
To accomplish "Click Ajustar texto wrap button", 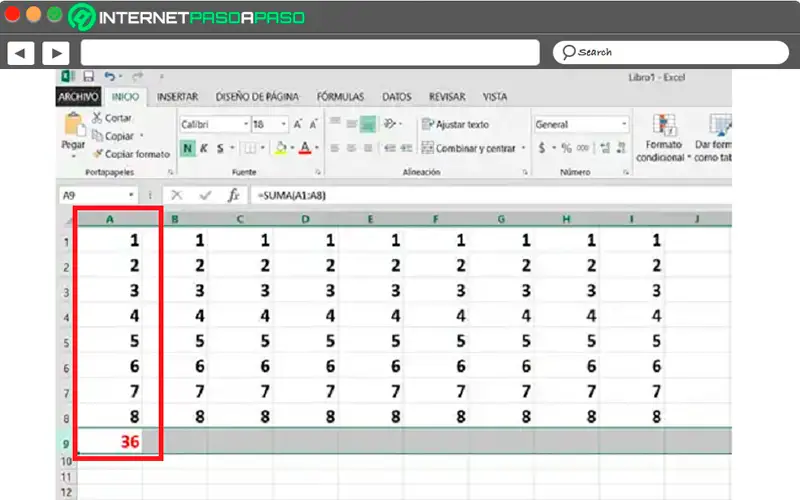I will click(455, 124).
